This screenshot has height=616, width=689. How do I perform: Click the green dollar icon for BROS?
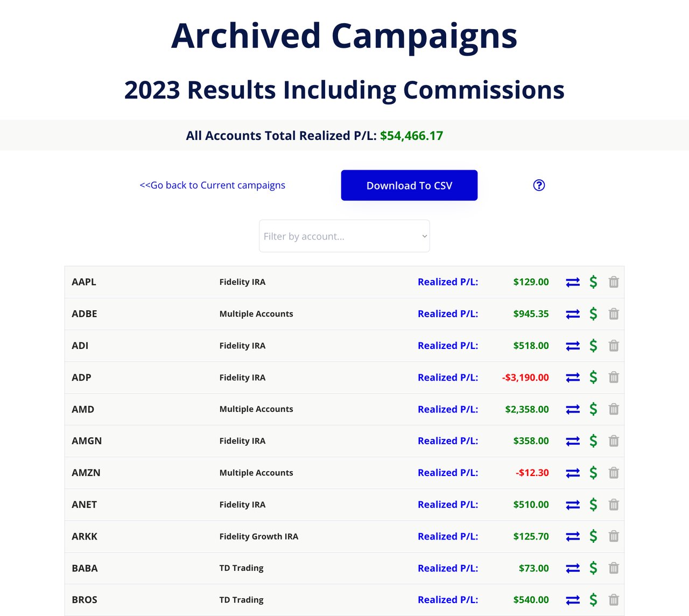593,600
